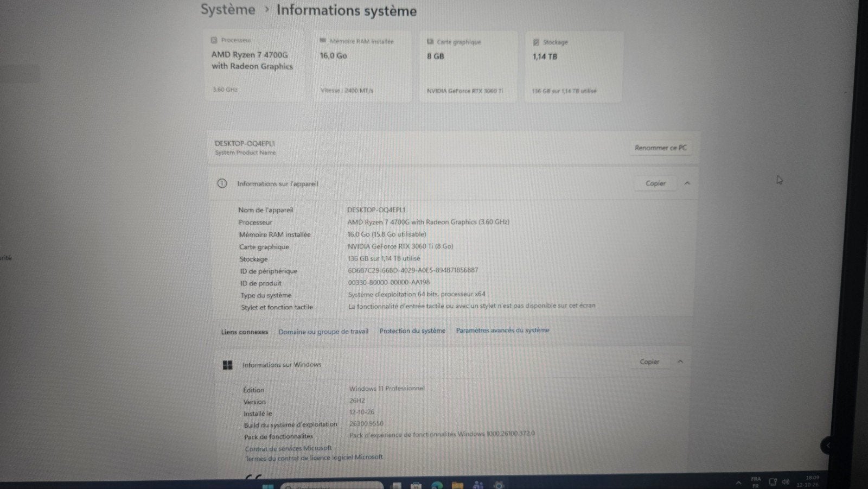Viewport: 868px width, 489px height.
Task: Click the Installé le date 12-10-26
Action: pyautogui.click(x=362, y=412)
